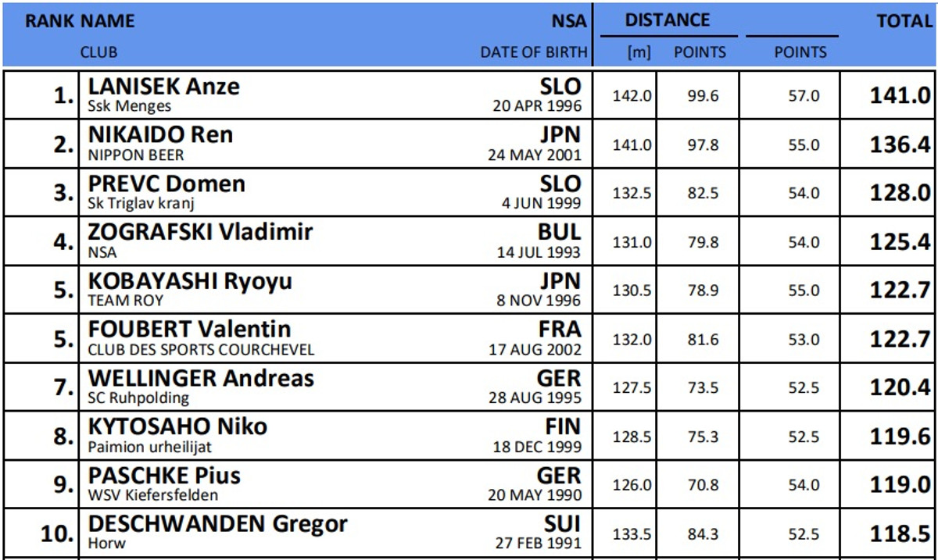938x560 pixels.
Task: Select WELLINGER Andreas in the results
Action: pyautogui.click(x=201, y=378)
